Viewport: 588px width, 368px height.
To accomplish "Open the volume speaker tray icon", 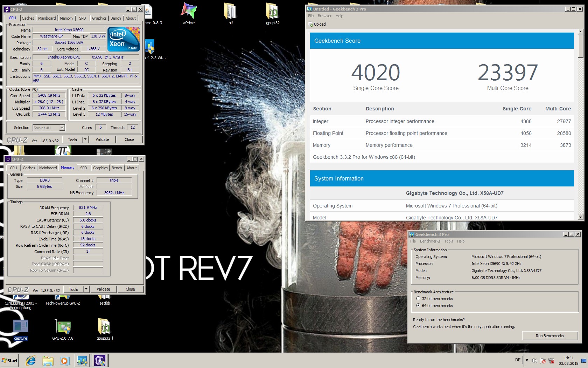I will point(534,361).
